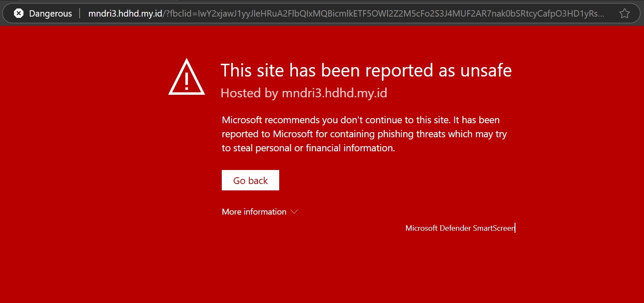Click the word "unsafe" in the heading

[486, 71]
